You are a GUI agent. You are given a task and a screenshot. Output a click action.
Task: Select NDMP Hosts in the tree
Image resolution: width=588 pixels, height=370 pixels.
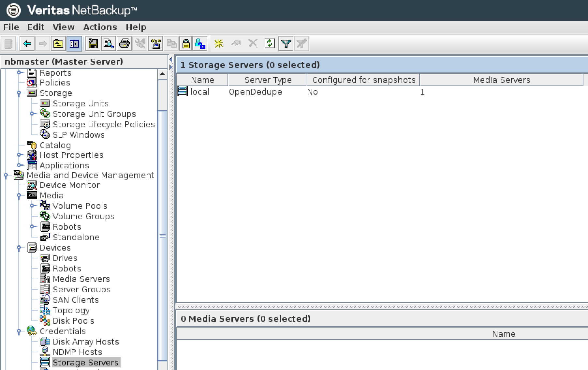[x=77, y=352]
